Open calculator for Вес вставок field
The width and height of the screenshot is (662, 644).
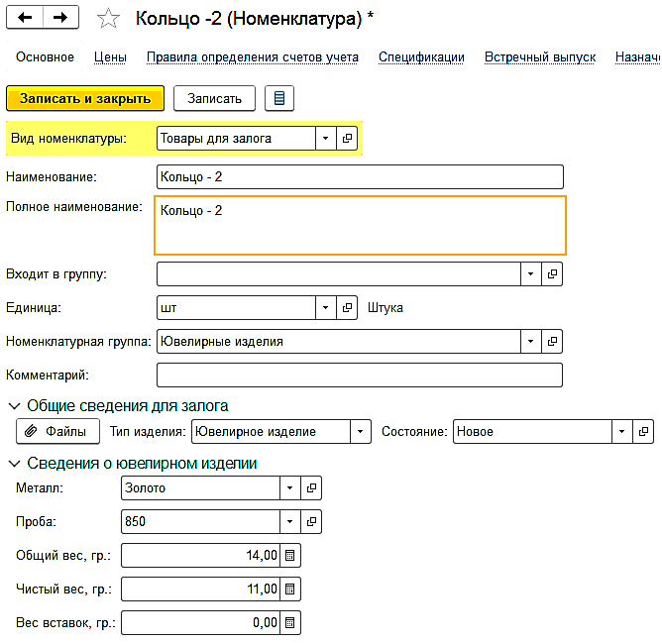pos(289,623)
